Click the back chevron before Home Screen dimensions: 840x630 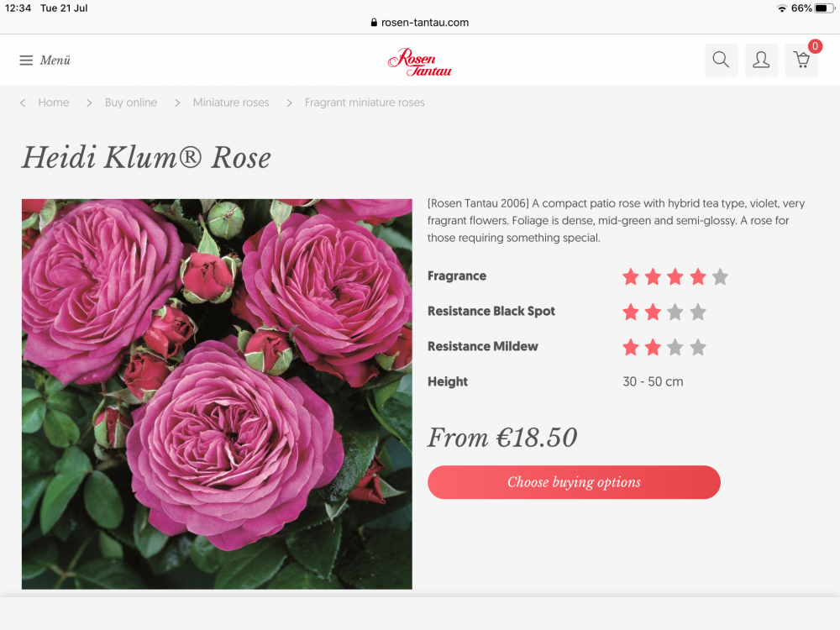pyautogui.click(x=23, y=102)
